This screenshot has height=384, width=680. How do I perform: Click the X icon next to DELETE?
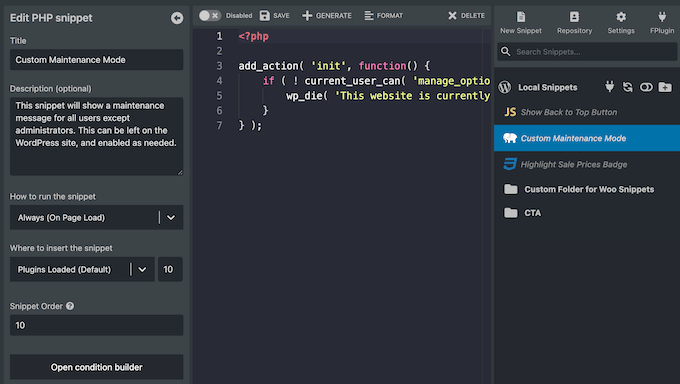click(x=452, y=16)
